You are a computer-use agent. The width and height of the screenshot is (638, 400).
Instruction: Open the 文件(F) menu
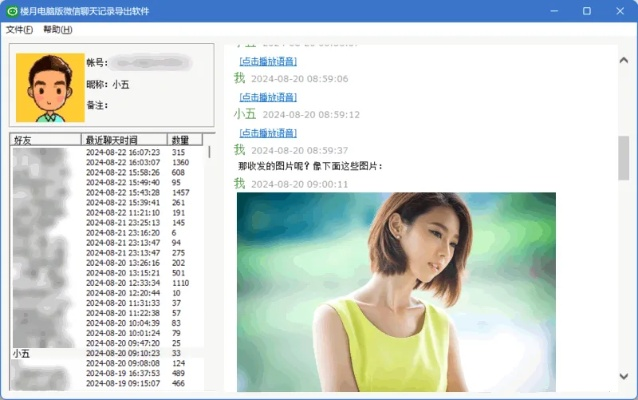point(19,30)
